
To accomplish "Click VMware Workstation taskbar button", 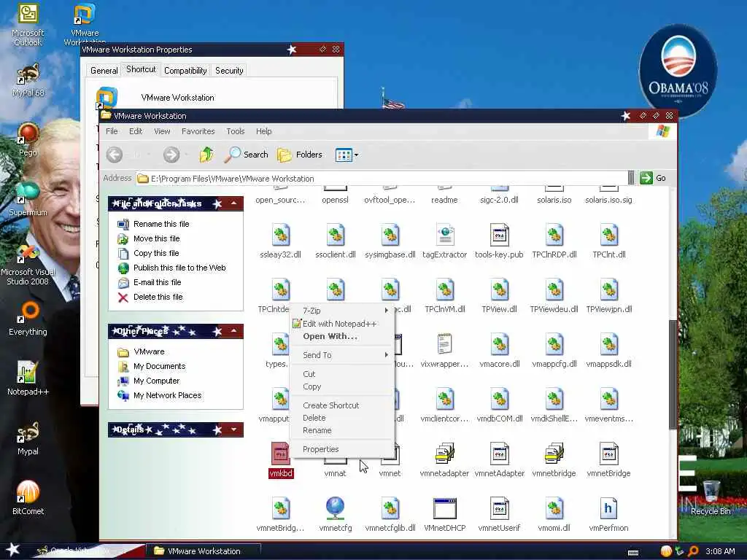I will 203,551.
